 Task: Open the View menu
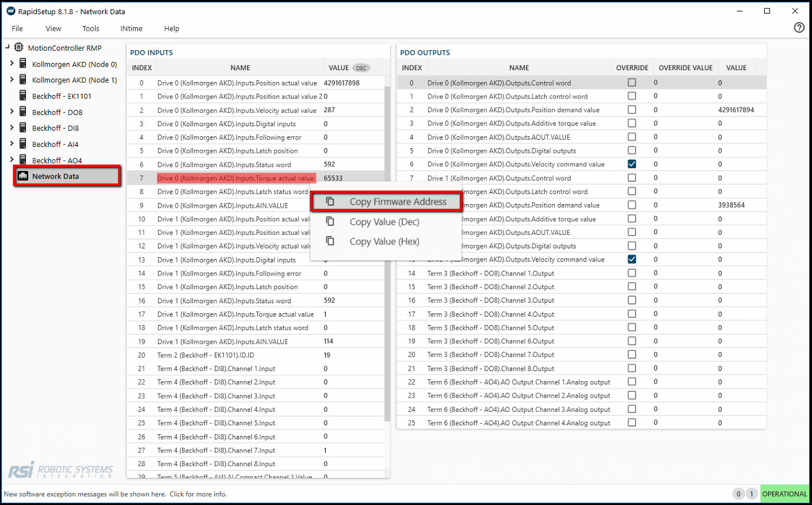(x=53, y=28)
